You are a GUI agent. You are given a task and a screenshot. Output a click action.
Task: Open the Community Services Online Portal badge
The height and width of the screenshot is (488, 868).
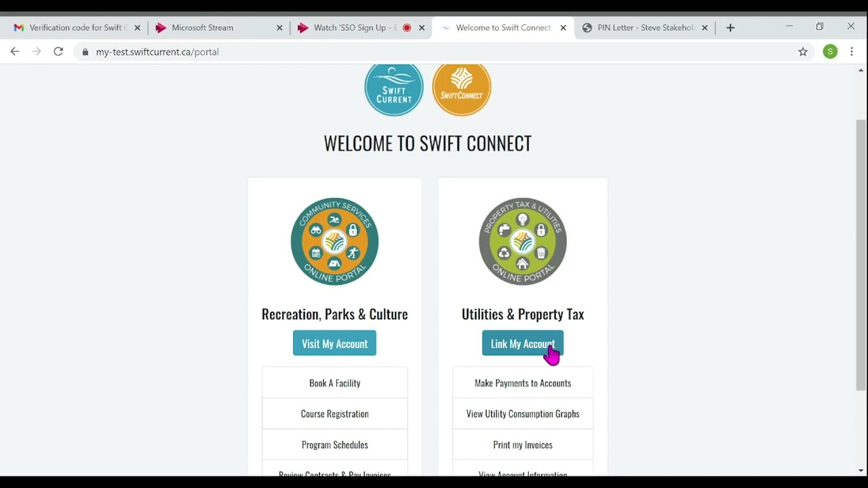(x=334, y=241)
